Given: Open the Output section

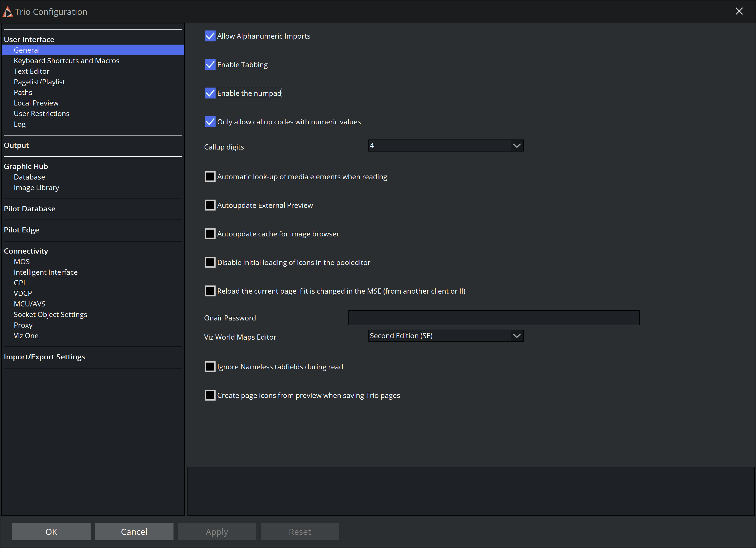Looking at the screenshot, I should 16,145.
